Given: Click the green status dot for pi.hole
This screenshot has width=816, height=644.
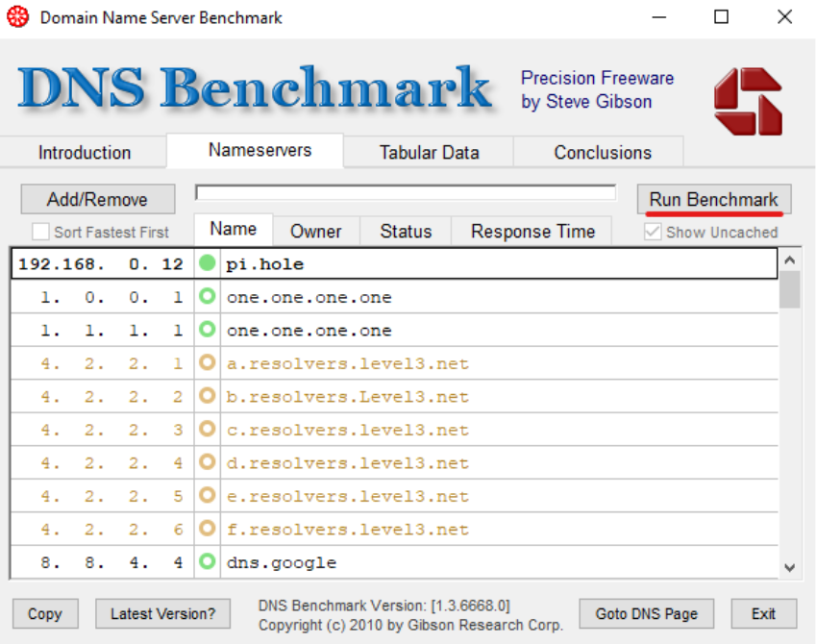Looking at the screenshot, I should [207, 263].
